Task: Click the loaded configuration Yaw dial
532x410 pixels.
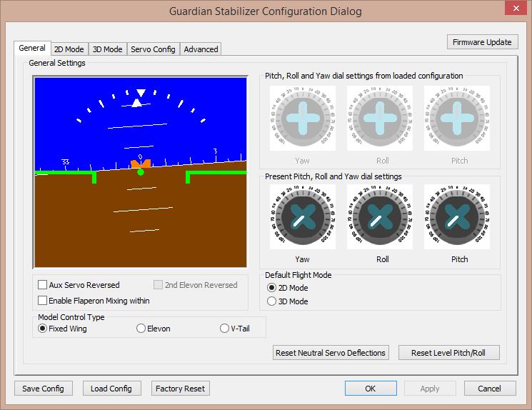Action: 303,118
